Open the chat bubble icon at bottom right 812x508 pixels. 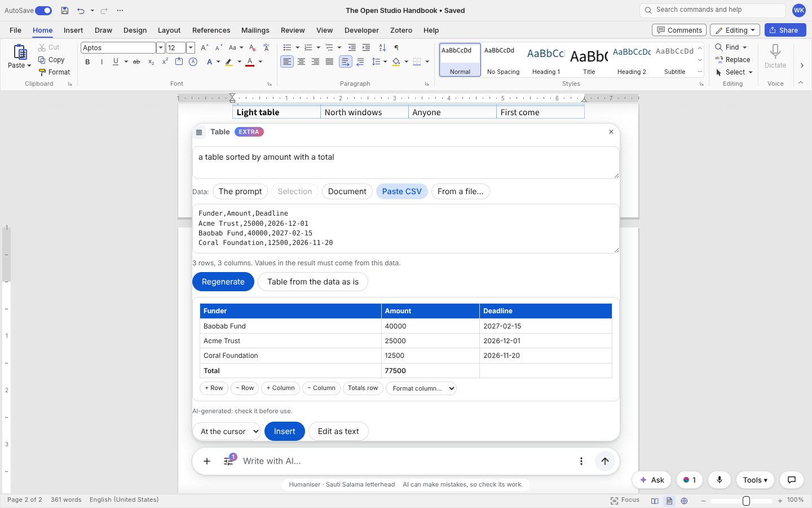pos(792,480)
